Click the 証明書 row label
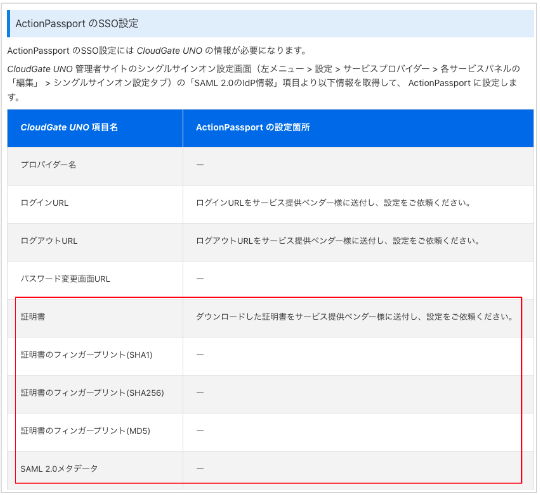 click(33, 317)
